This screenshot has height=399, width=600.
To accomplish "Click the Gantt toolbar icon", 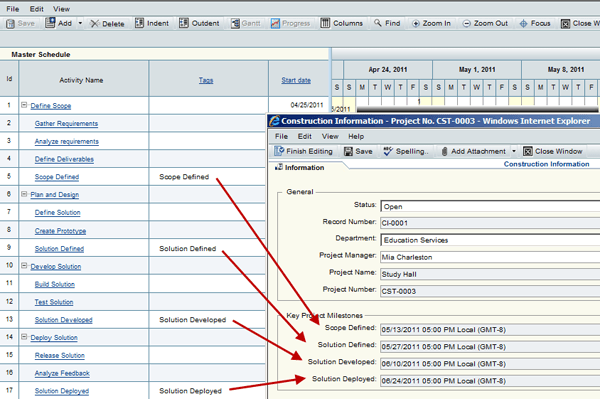I will click(235, 24).
